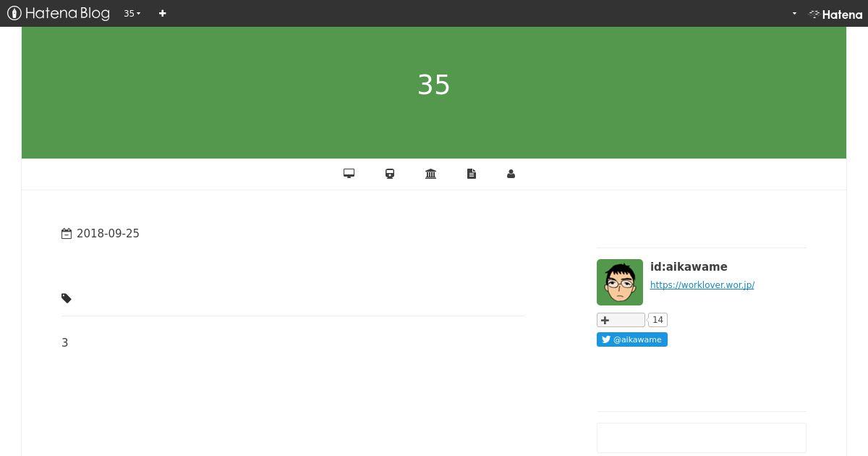Viewport: 868px width, 456px height.
Task: Expand the account dropdown arrow near Hatena
Action: [x=794, y=13]
